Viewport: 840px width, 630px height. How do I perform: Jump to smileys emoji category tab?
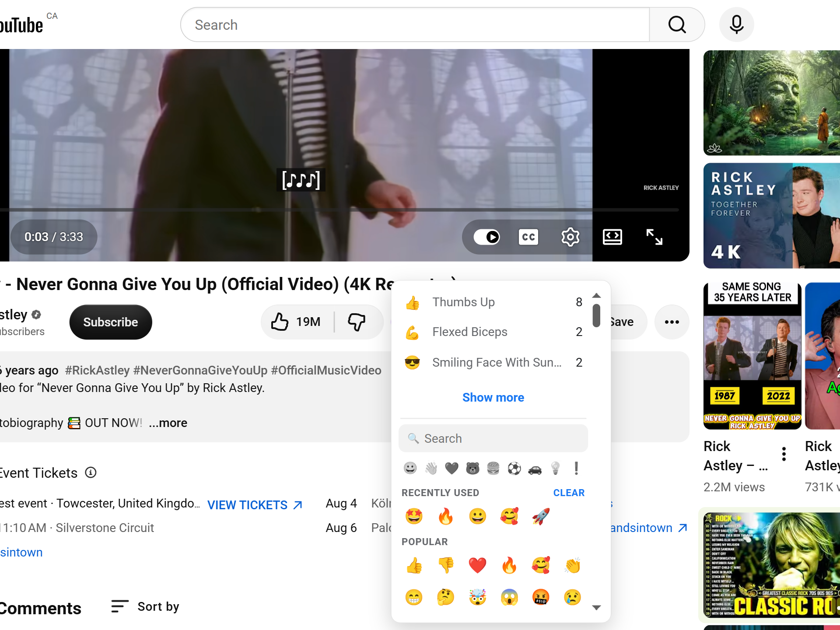[x=410, y=468]
